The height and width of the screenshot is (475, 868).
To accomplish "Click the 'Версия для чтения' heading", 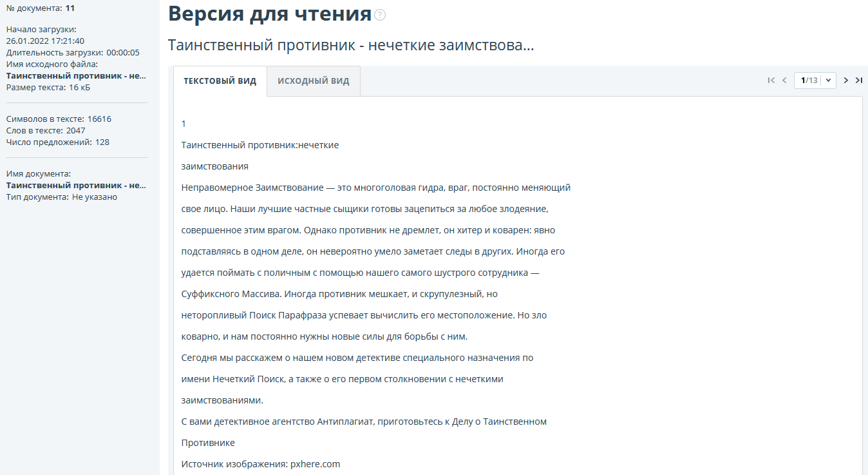I will (270, 14).
